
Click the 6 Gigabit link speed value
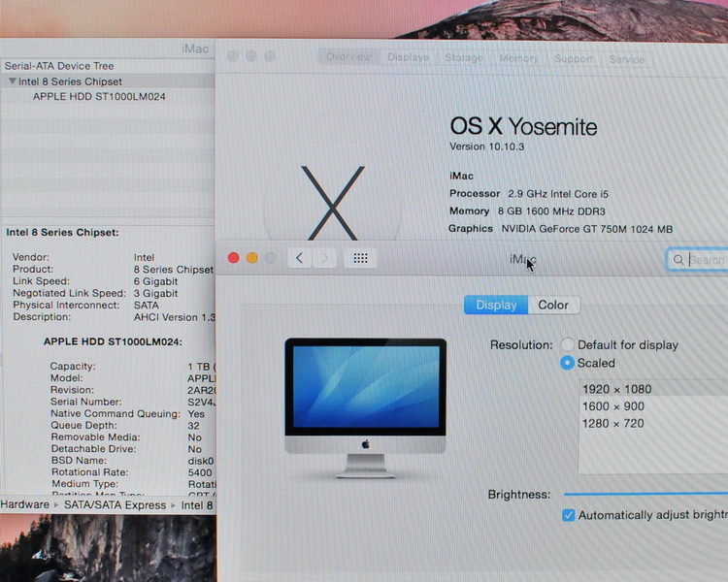tap(155, 281)
